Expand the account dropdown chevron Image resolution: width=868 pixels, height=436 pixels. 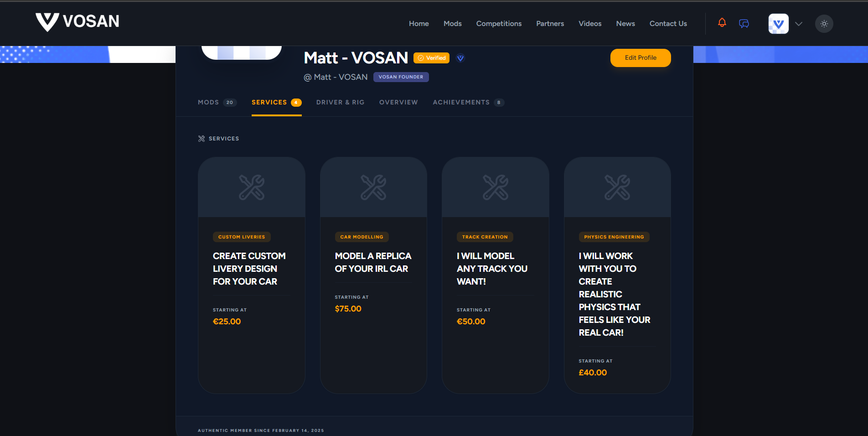tap(799, 24)
